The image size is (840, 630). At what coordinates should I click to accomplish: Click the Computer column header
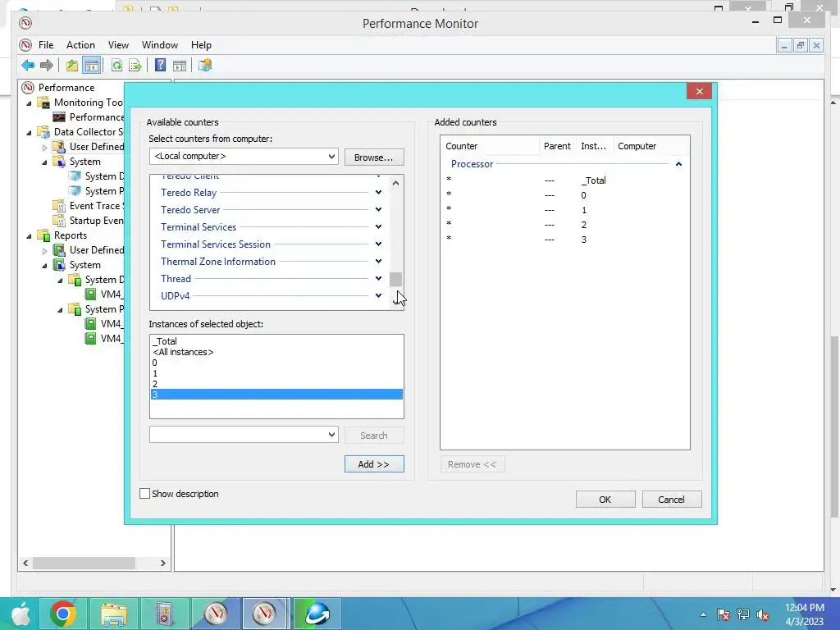[651, 146]
